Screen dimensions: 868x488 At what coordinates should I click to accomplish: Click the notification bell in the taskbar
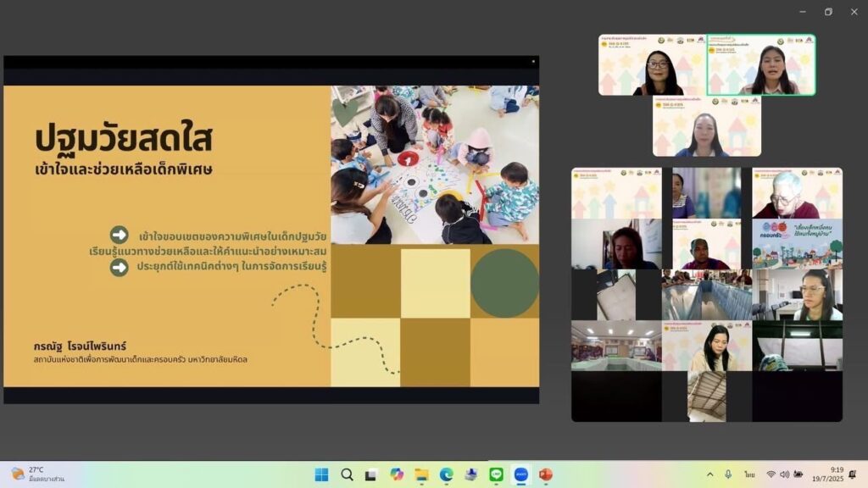pos(853,474)
